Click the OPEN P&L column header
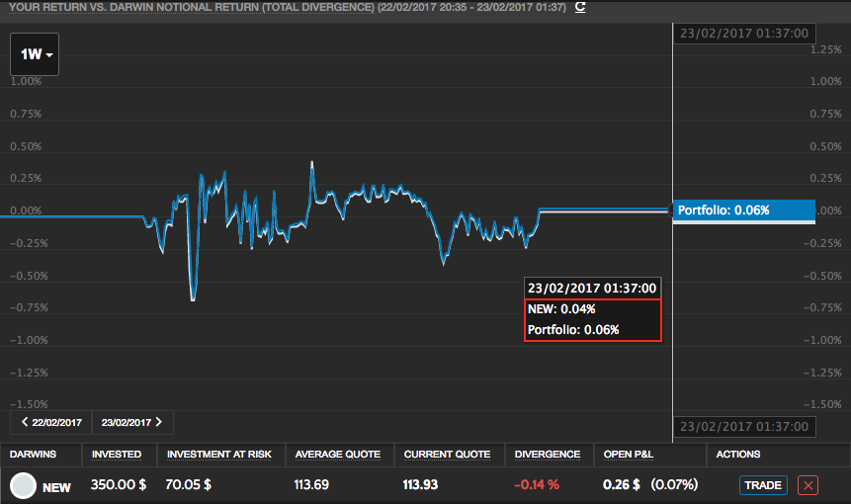Viewport: 851px width, 504px height. [629, 454]
